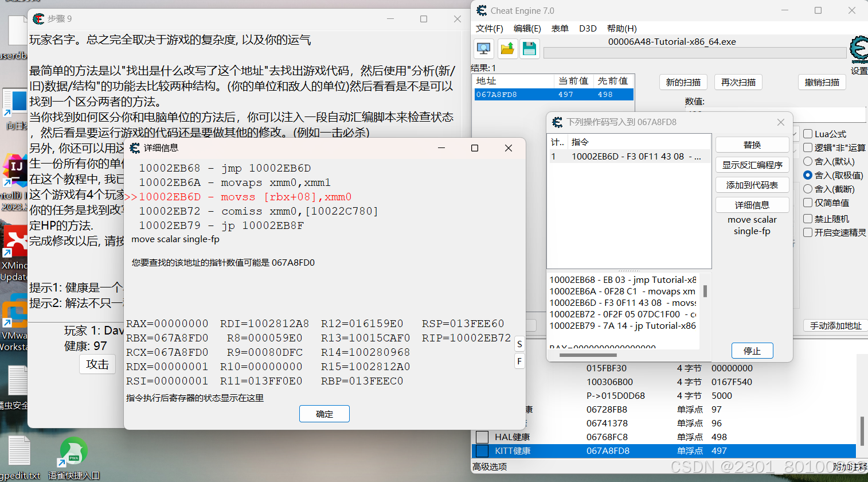Click the 当前值 column header
868x482 pixels.
click(x=573, y=81)
